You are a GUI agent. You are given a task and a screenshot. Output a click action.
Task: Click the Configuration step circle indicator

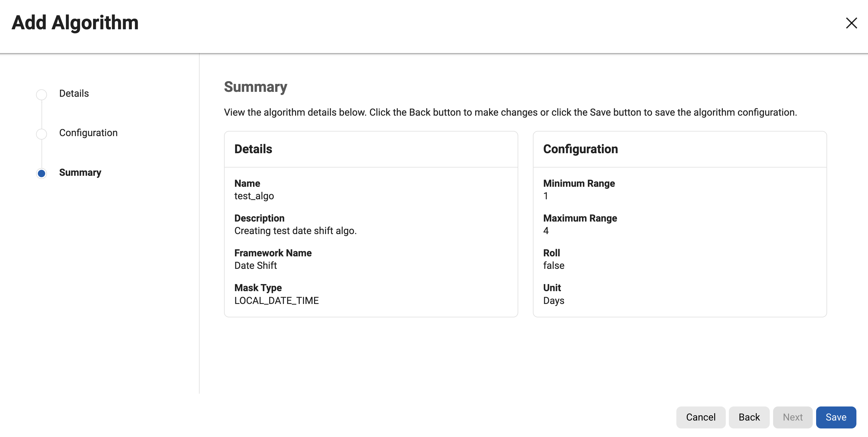pos(42,134)
